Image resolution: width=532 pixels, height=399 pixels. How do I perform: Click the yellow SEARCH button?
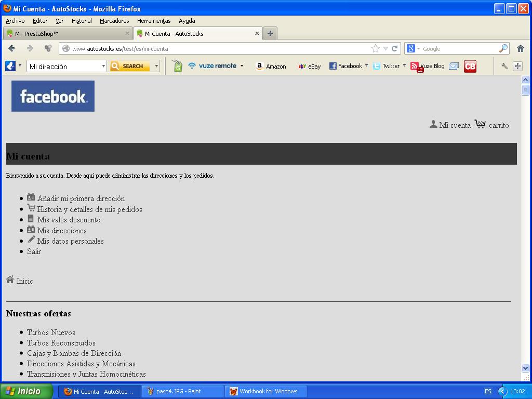click(130, 66)
